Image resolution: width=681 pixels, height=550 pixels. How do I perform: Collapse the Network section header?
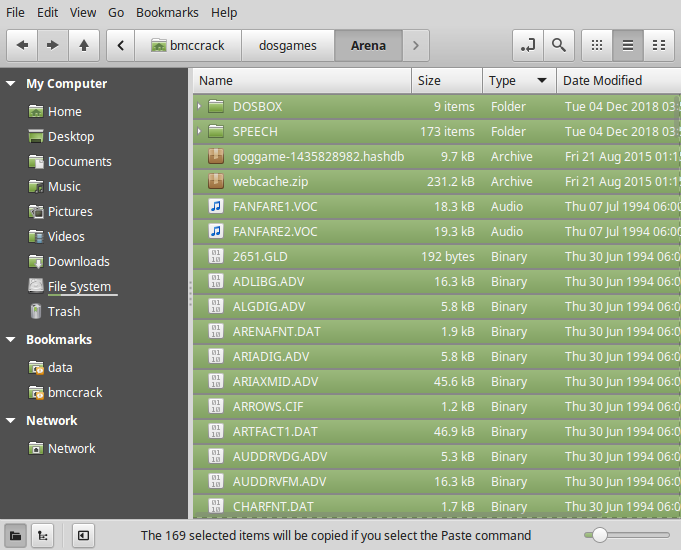pyautogui.click(x=11, y=421)
